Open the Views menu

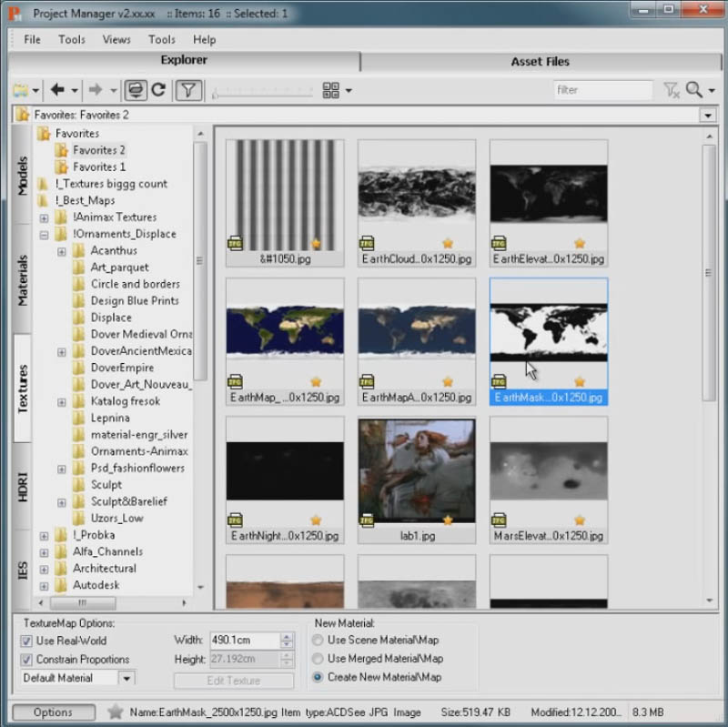[116, 39]
